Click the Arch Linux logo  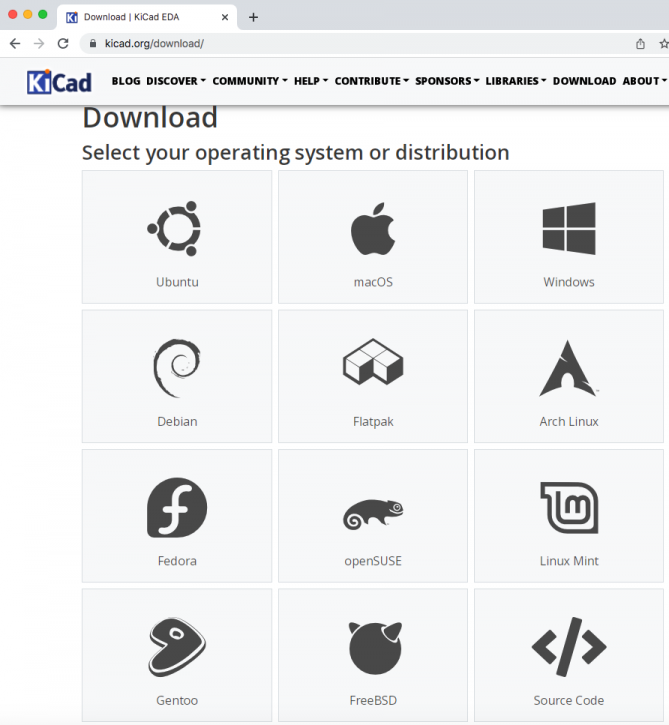pyautogui.click(x=568, y=368)
